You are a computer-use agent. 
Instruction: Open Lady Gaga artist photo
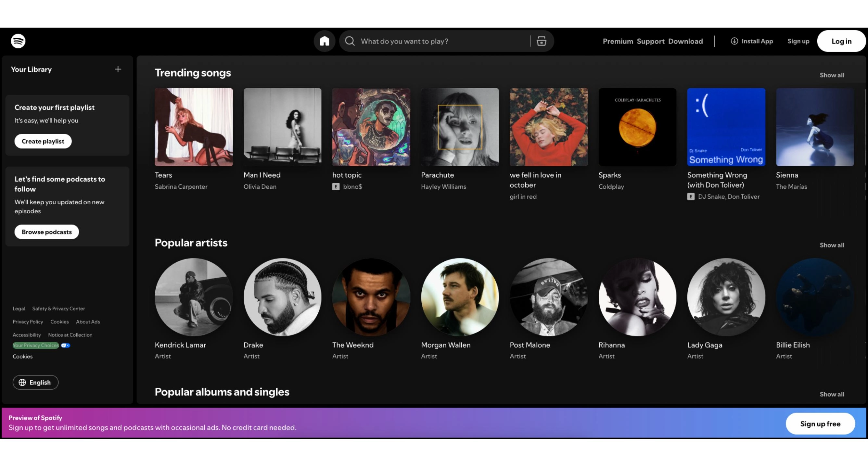pyautogui.click(x=726, y=297)
